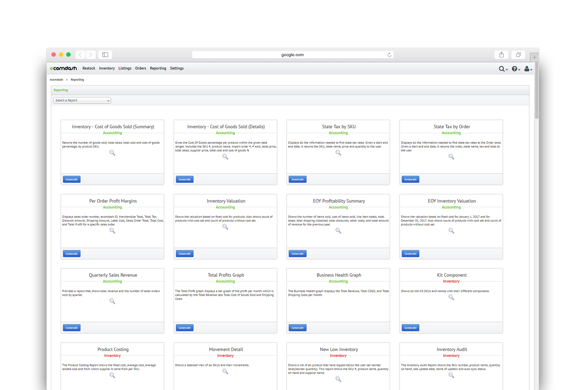Viewport: 588px width, 390px height.
Task: Generate Cost of Goods Sold Summary report
Action: (72, 179)
